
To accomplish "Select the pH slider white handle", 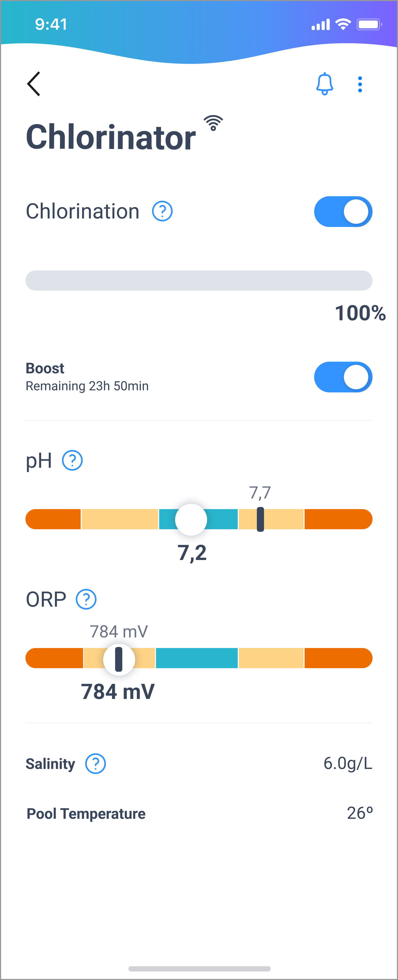I will [191, 519].
